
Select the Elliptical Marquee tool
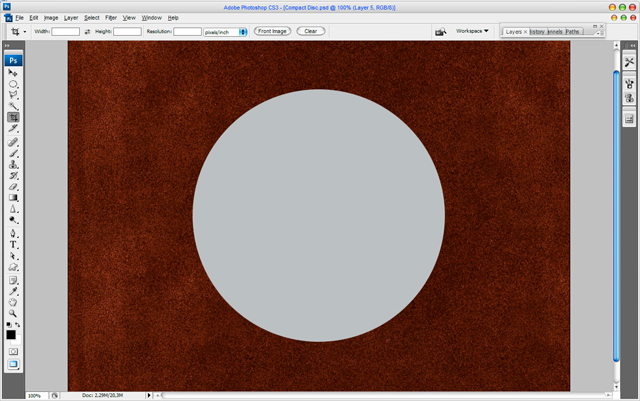(13, 84)
